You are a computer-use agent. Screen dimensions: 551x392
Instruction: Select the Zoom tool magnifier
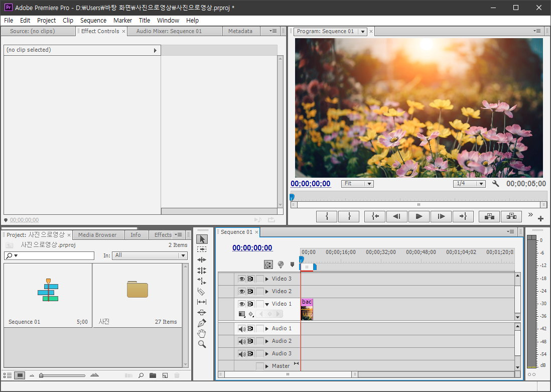click(x=202, y=344)
